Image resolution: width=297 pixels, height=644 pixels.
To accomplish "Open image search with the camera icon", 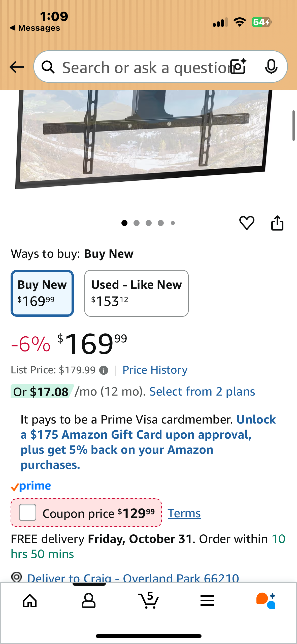I will coord(237,67).
